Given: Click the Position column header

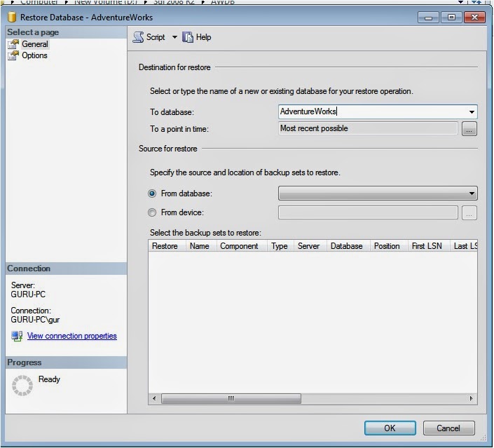Looking at the screenshot, I should pos(389,246).
